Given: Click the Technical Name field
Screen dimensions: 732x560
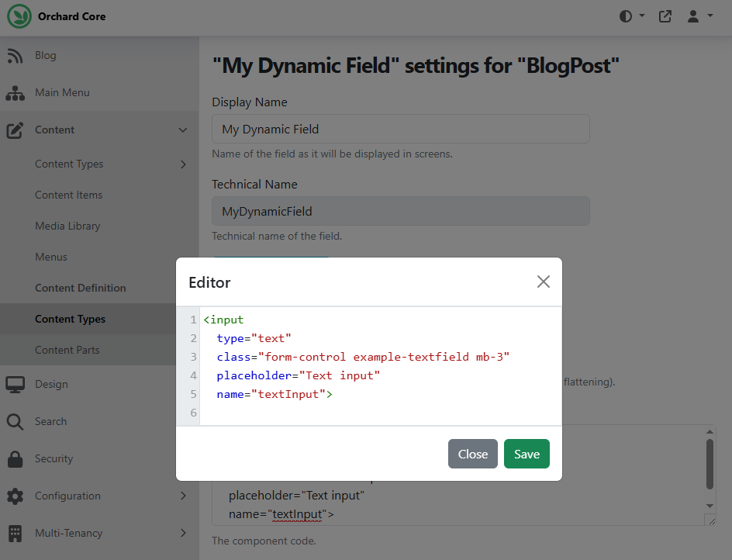Looking at the screenshot, I should (x=401, y=211).
